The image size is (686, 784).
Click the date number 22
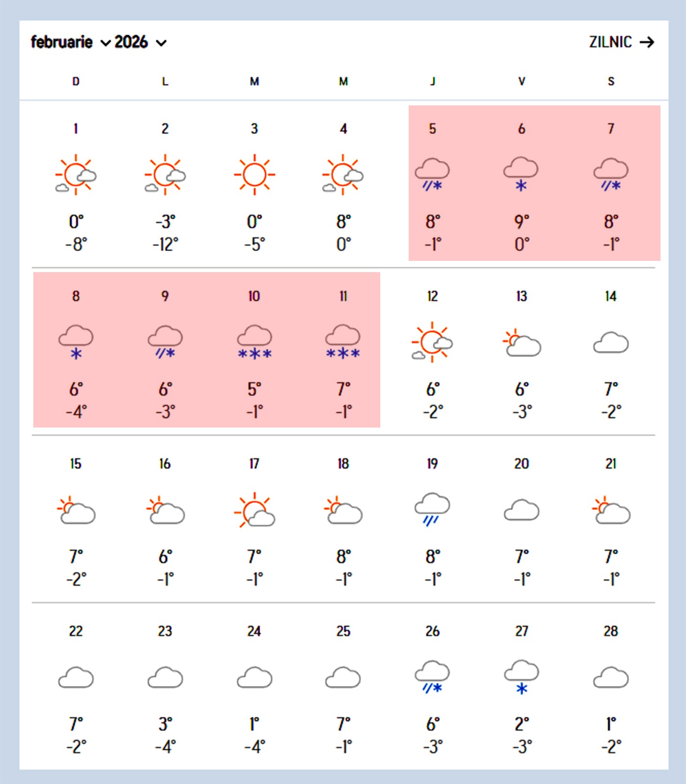(x=75, y=631)
